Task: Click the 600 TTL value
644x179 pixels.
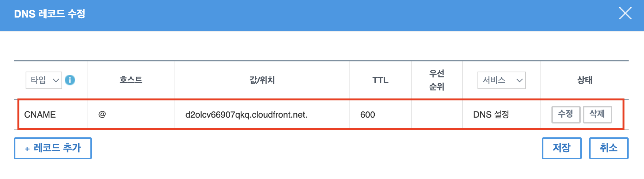Action: click(x=367, y=115)
